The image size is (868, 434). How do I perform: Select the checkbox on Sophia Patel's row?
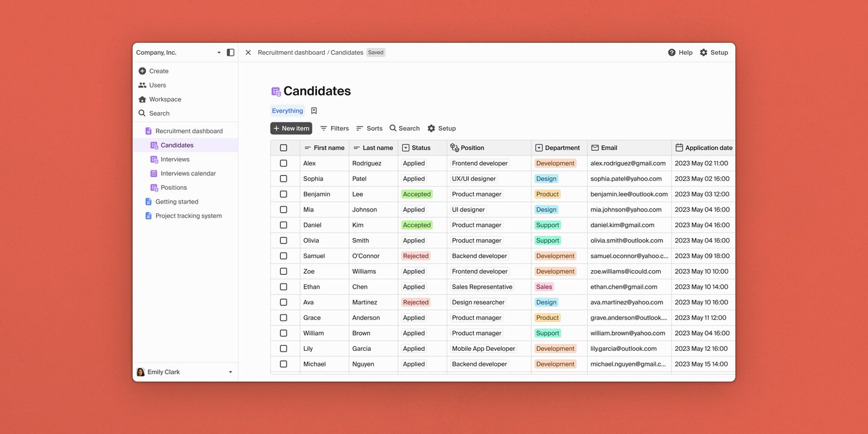283,178
